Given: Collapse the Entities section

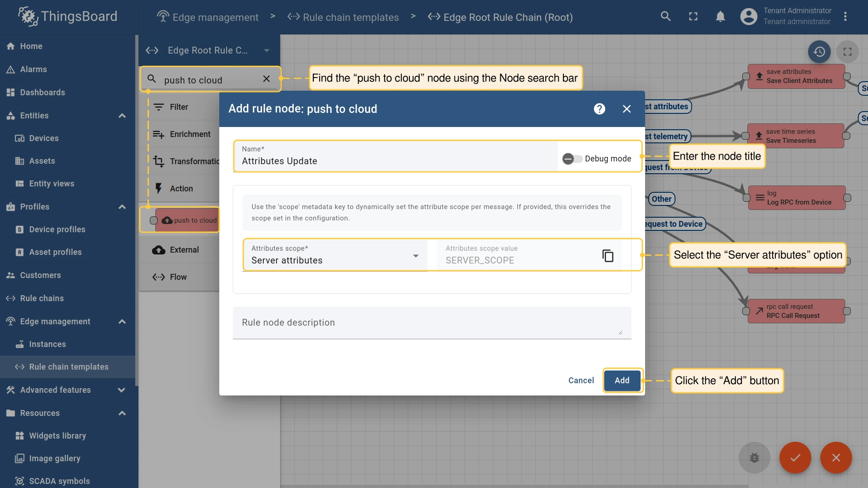Looking at the screenshot, I should 122,116.
